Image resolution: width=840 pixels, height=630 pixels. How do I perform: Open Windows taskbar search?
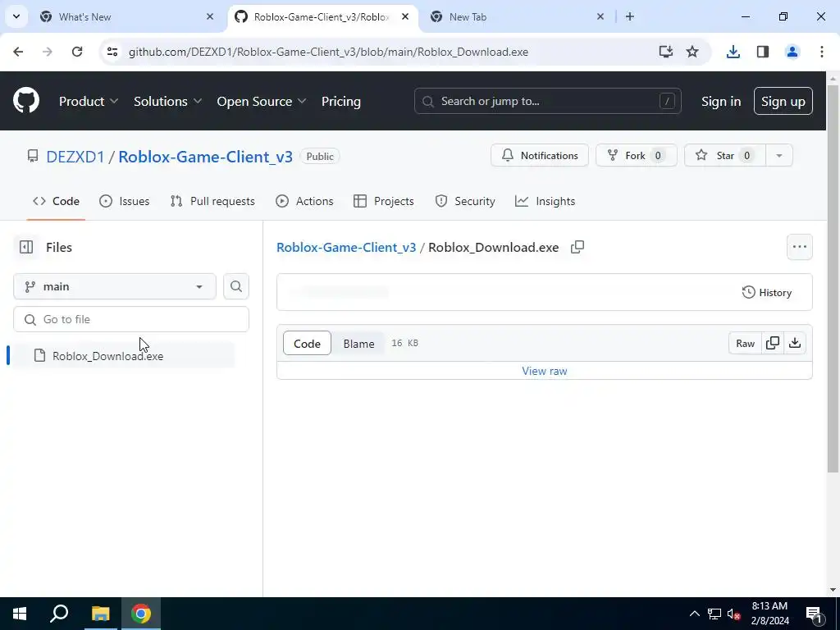point(59,614)
